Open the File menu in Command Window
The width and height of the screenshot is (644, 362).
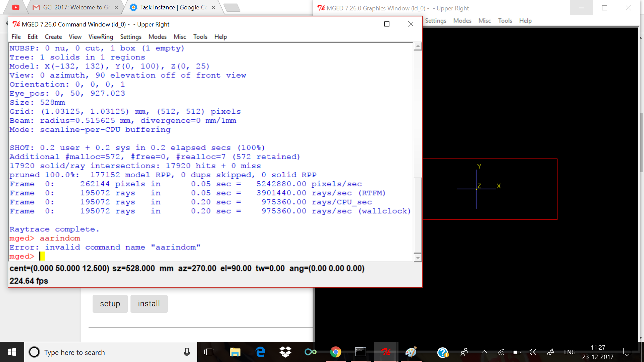coord(16,37)
